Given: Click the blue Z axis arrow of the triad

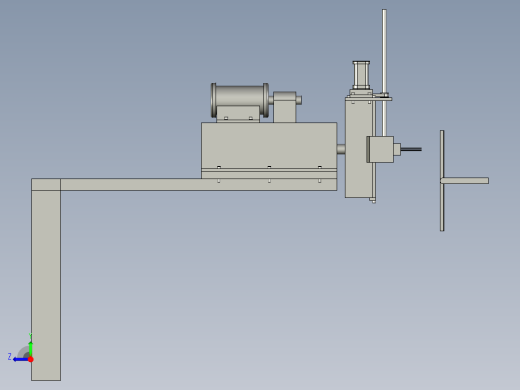Looking at the screenshot, I should (20, 359).
